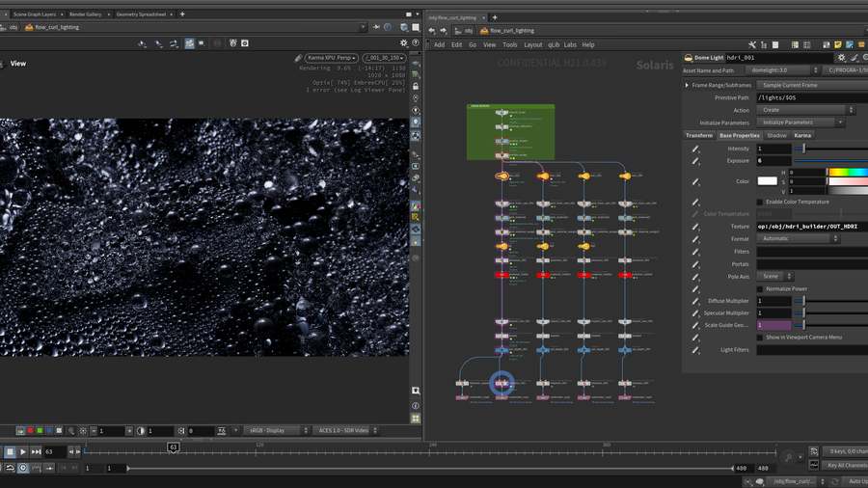Click the green channel display icon
Screen dimensions: 868x488
click(x=39, y=431)
